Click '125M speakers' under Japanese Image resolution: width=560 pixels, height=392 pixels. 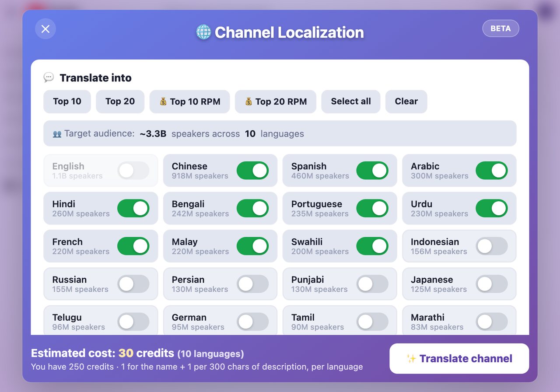click(439, 289)
